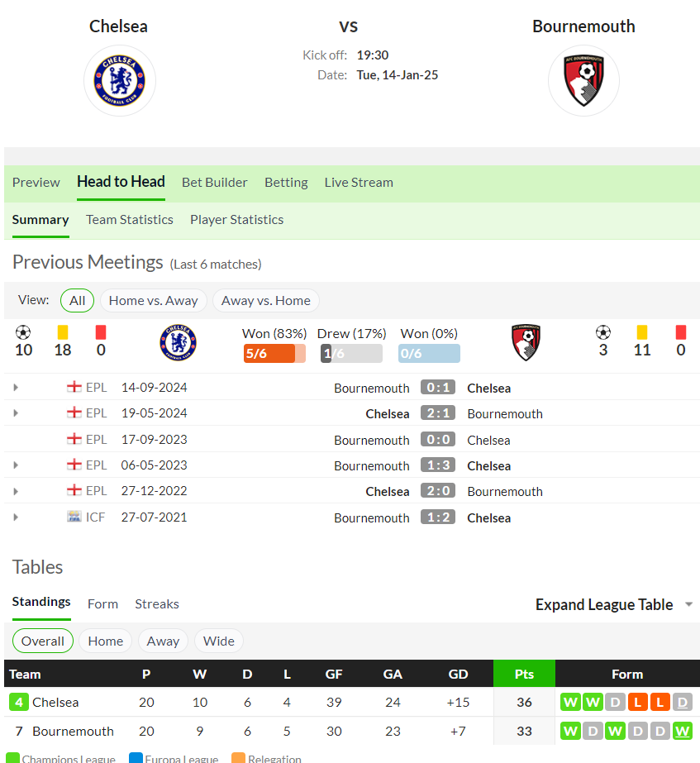Click Chelsea's football goals icon above 10
Screen dimensions: 700x763
pos(23,332)
